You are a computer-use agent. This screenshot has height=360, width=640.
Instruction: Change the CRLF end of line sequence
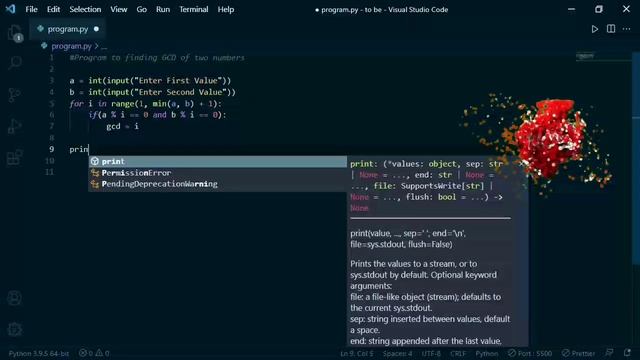pos(458,353)
